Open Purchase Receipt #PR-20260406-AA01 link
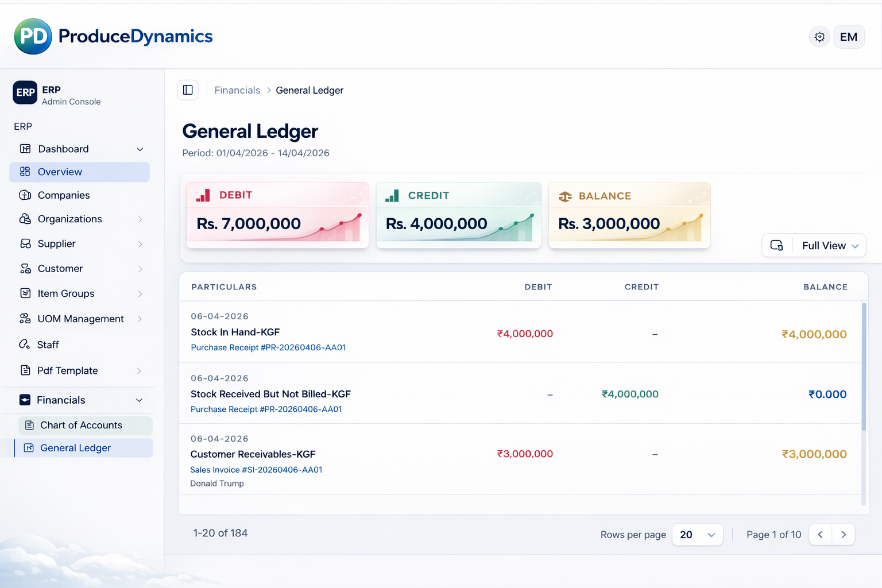Image resolution: width=882 pixels, height=588 pixels. pos(268,347)
